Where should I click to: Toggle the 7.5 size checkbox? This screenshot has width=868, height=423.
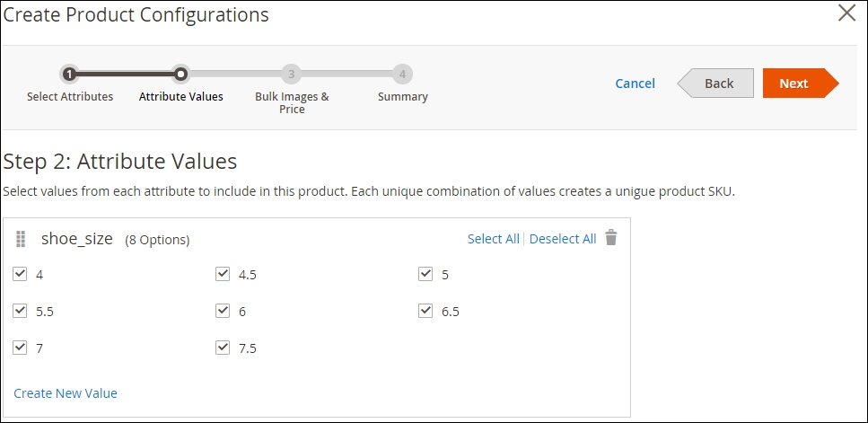coord(223,348)
